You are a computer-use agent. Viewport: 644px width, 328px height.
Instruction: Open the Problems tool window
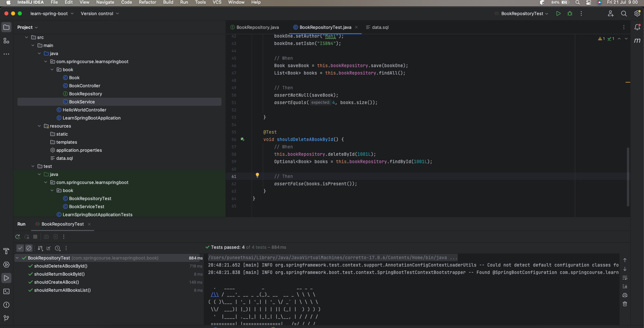point(6,305)
